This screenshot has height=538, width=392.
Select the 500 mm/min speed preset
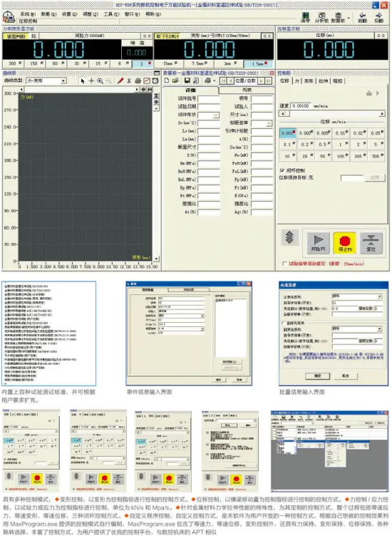[x=376, y=156]
